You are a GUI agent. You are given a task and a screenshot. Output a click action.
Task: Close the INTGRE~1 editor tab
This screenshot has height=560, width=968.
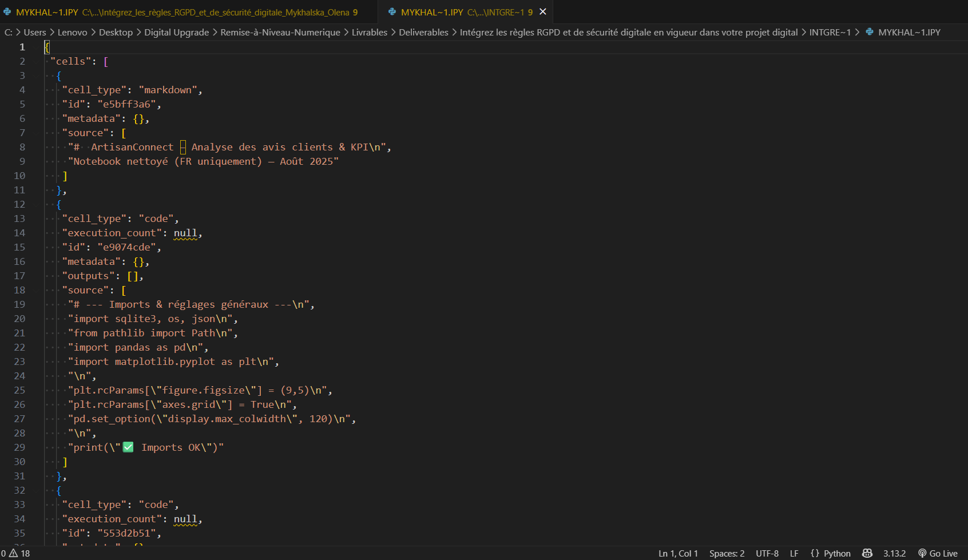[x=543, y=11]
